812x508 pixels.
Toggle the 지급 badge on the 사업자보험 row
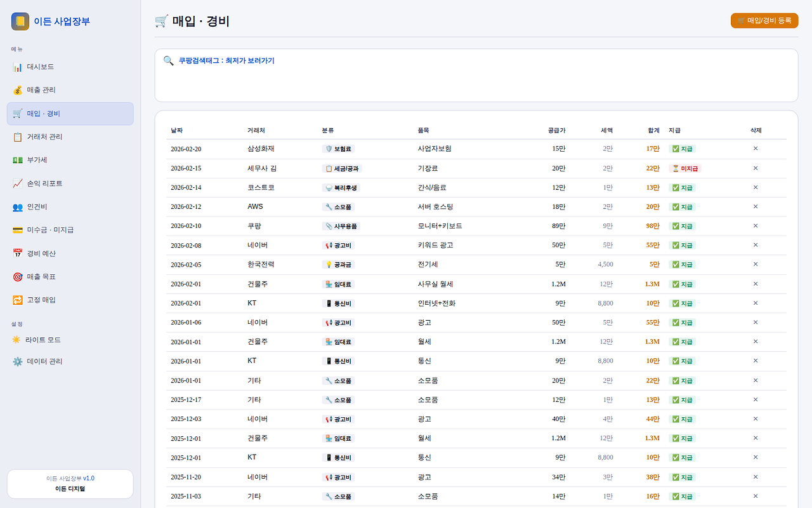coord(682,149)
